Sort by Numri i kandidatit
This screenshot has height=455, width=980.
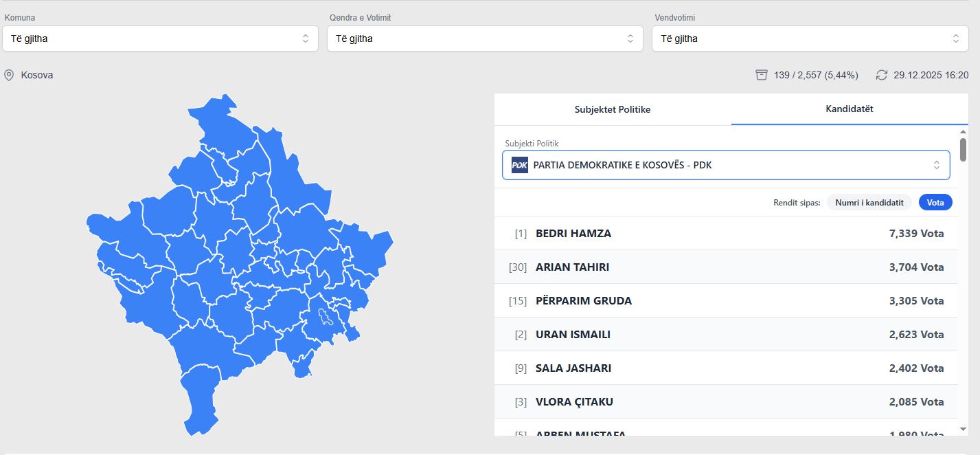[869, 202]
